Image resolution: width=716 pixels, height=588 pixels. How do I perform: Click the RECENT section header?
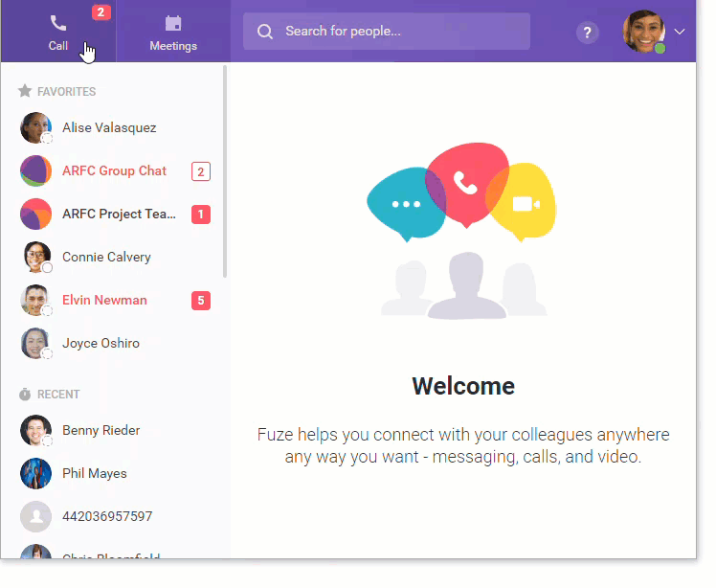[58, 395]
